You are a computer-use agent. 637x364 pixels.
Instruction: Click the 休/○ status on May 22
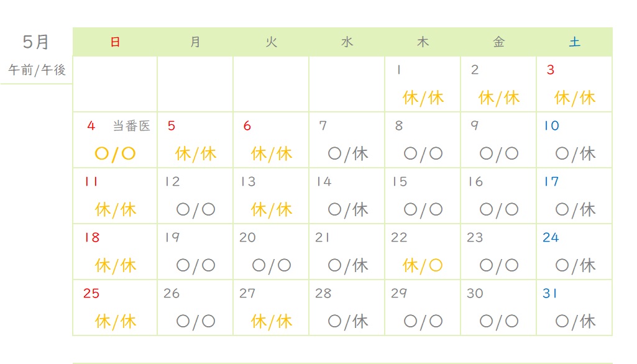point(423,266)
